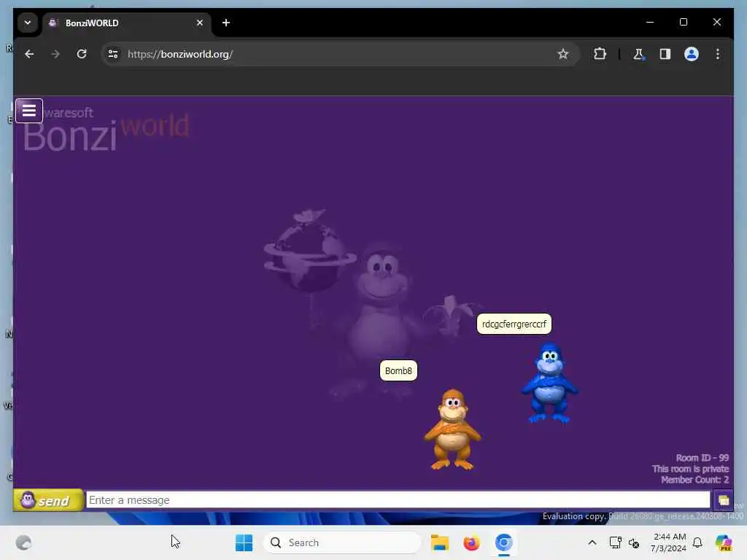Open Chrome Labs flask icon
Image resolution: width=747 pixels, height=560 pixels.
[x=638, y=54]
